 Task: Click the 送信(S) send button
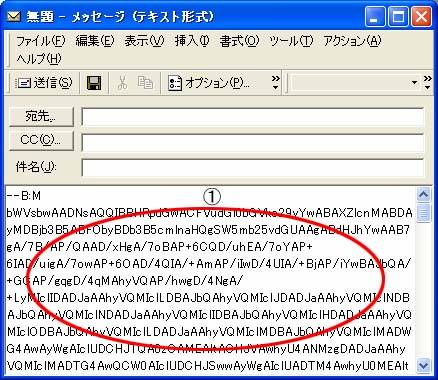click(x=44, y=83)
